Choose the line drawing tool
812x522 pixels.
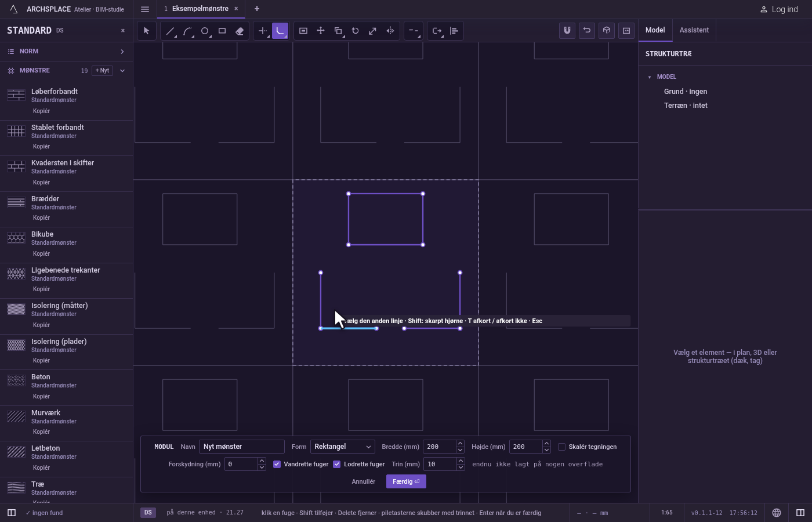pyautogui.click(x=170, y=31)
